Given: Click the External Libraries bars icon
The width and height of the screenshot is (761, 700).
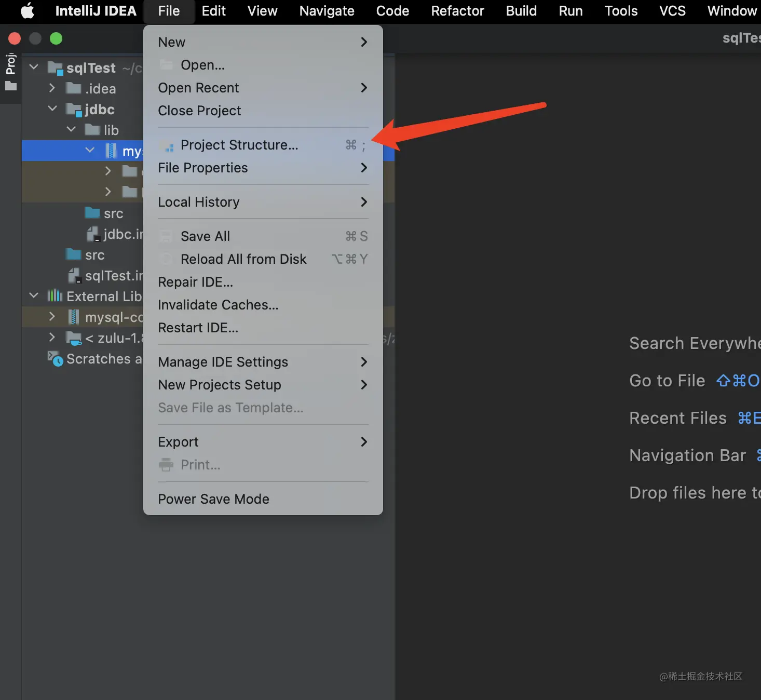Looking at the screenshot, I should tap(55, 296).
